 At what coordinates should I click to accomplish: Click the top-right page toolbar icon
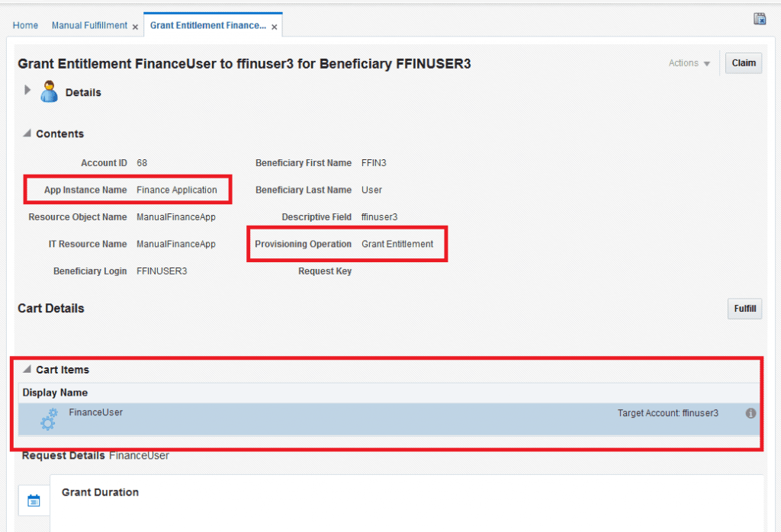click(760, 19)
